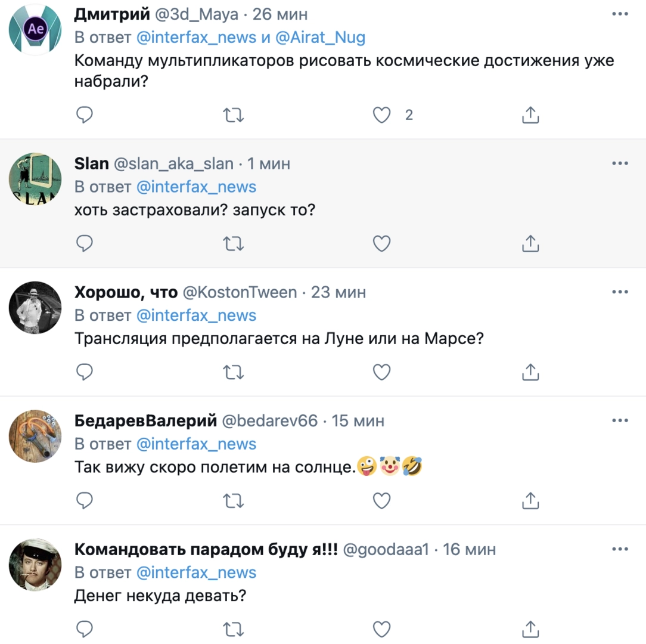Open more menu on Slan's tweet

[620, 163]
